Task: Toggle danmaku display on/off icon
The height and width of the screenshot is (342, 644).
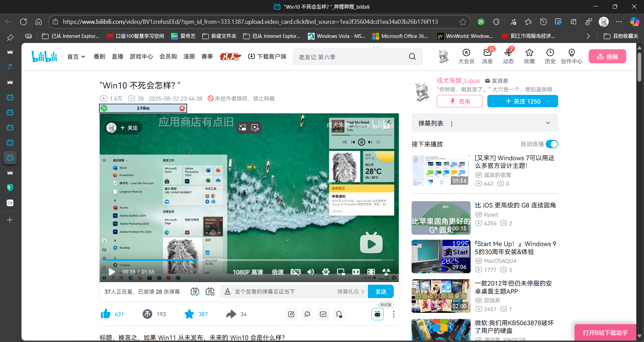Action: pos(195,291)
